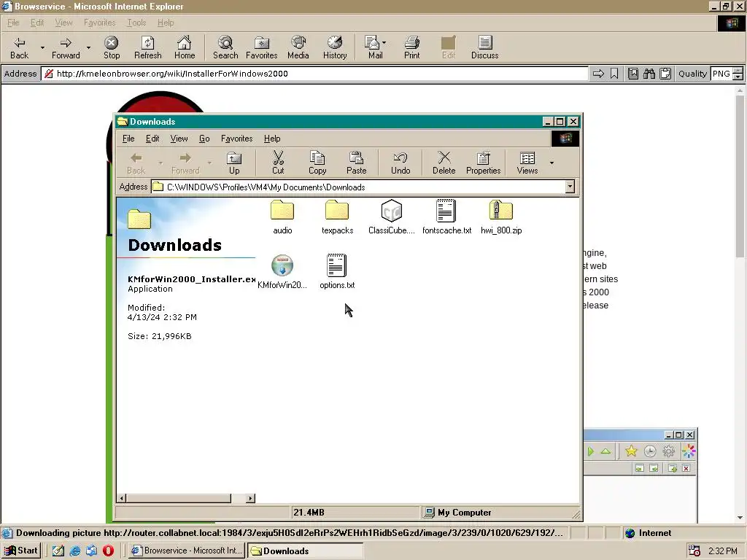Open the Back history dropdown in the browser

(42, 47)
